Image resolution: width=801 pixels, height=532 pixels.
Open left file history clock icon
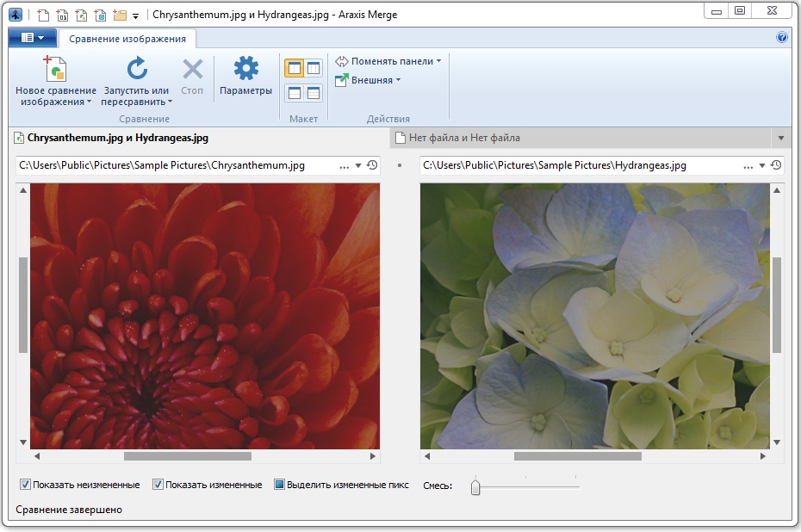click(x=372, y=165)
